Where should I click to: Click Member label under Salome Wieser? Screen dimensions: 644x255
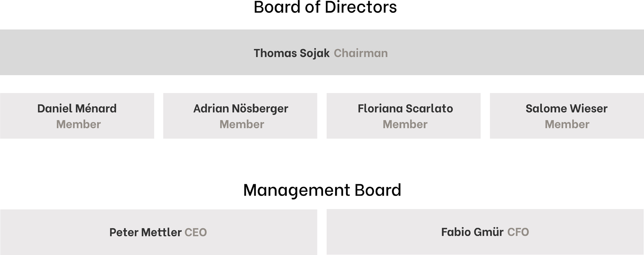coord(567,124)
